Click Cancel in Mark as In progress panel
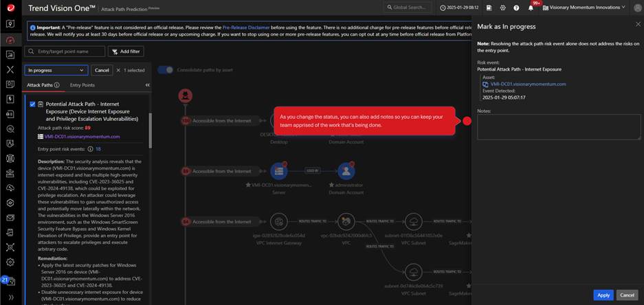Viewport: 644px width, 305px height. 627,295
